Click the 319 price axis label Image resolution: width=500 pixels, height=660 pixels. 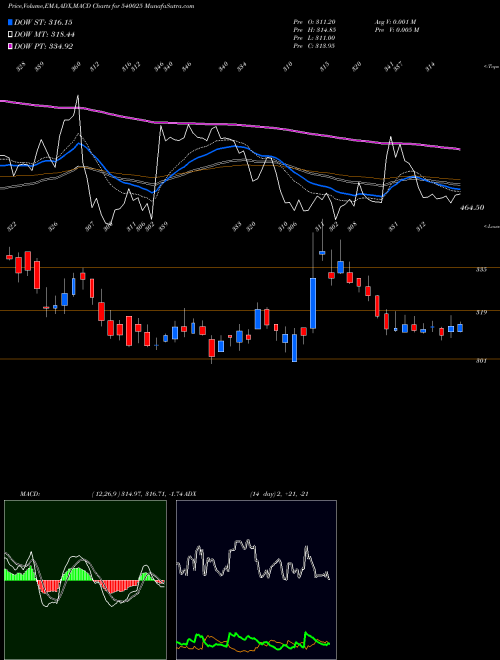(x=481, y=312)
